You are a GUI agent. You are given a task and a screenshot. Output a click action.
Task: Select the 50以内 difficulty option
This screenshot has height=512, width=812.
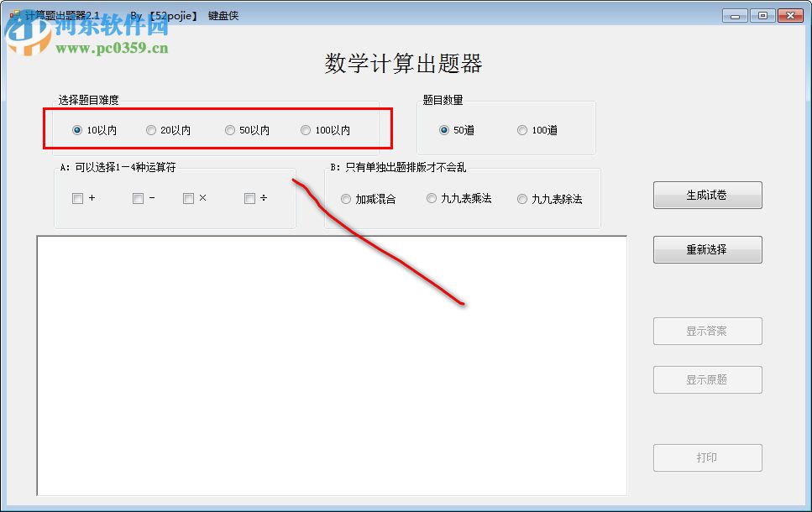(x=230, y=129)
